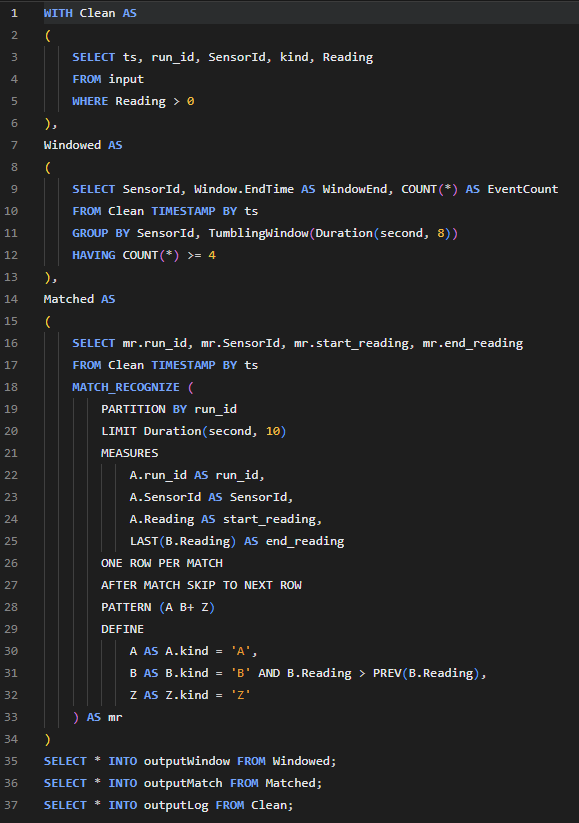Click 'input' table name on line 4

point(126,79)
